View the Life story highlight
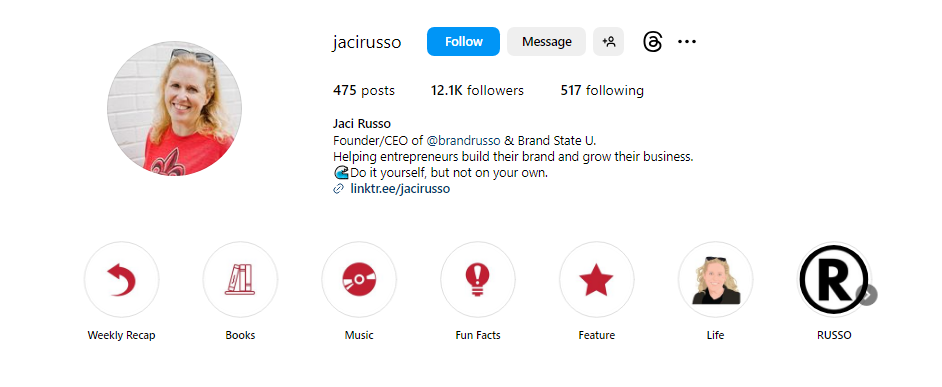Viewport: 942px width, 387px height. click(x=716, y=279)
